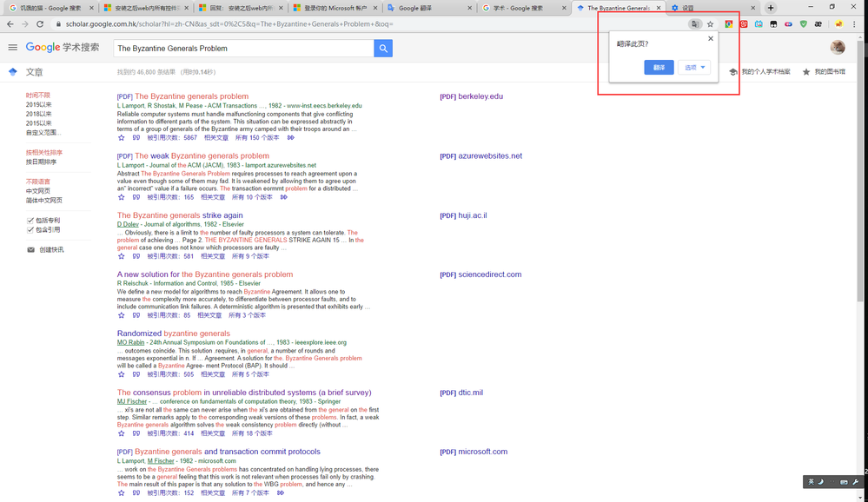The image size is (868, 502).
Task: Click the Scholar search input field
Action: 243,48
